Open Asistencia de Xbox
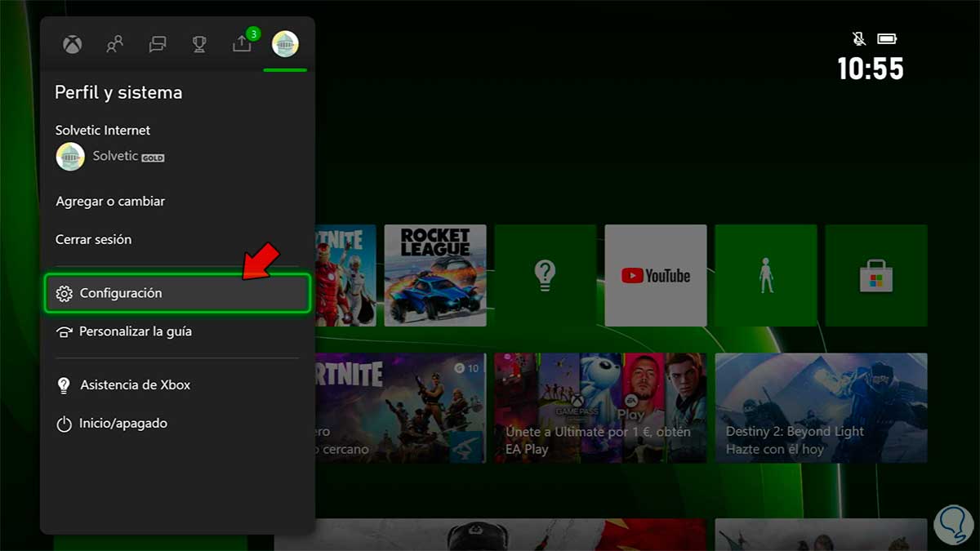This screenshot has width=980, height=551. 177,384
